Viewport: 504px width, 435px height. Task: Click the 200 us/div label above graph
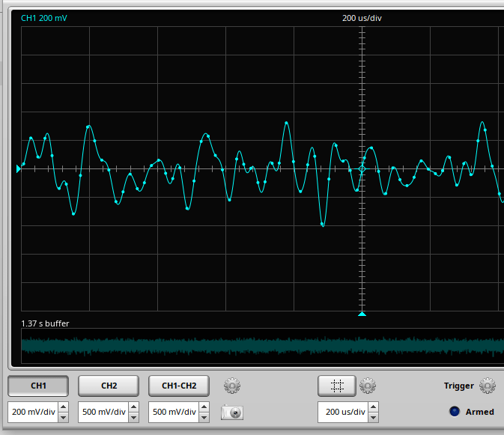point(362,18)
